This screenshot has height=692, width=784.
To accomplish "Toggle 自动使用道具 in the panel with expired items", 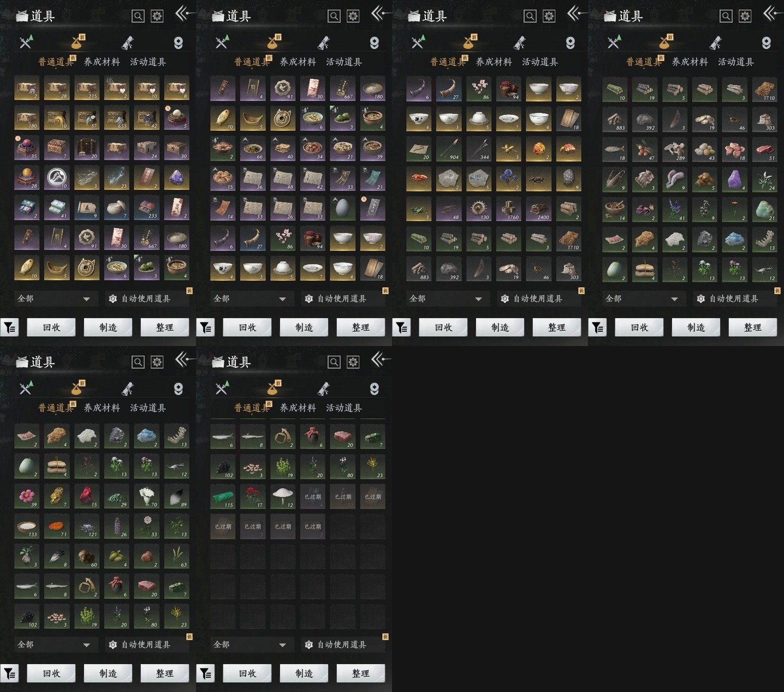I will tap(343, 644).
